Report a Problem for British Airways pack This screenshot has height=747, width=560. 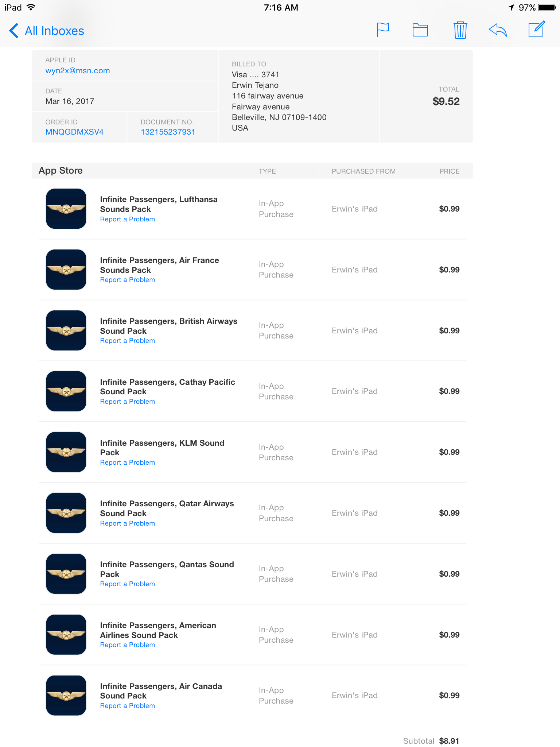pos(128,341)
